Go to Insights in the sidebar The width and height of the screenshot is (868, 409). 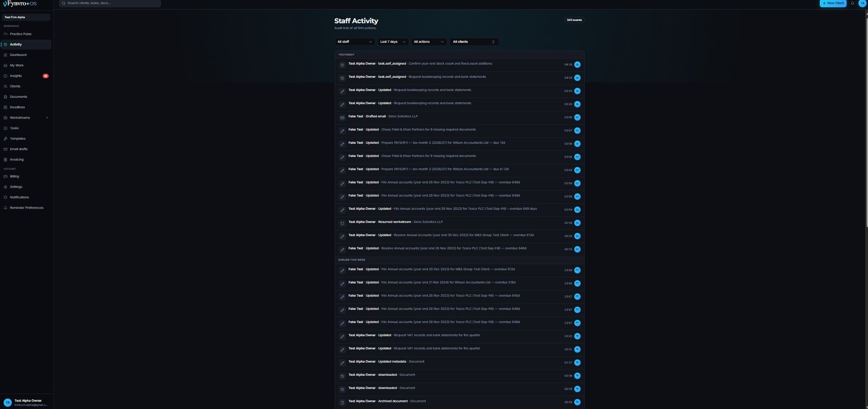26,76
